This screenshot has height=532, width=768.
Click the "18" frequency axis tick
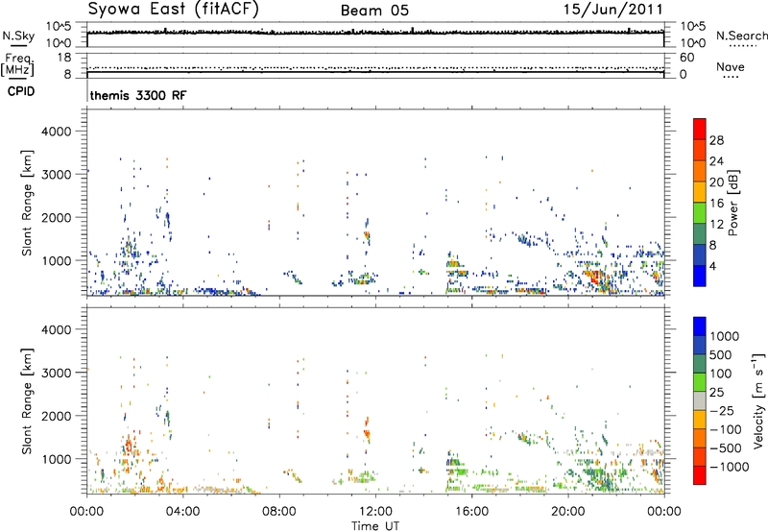[x=64, y=58]
